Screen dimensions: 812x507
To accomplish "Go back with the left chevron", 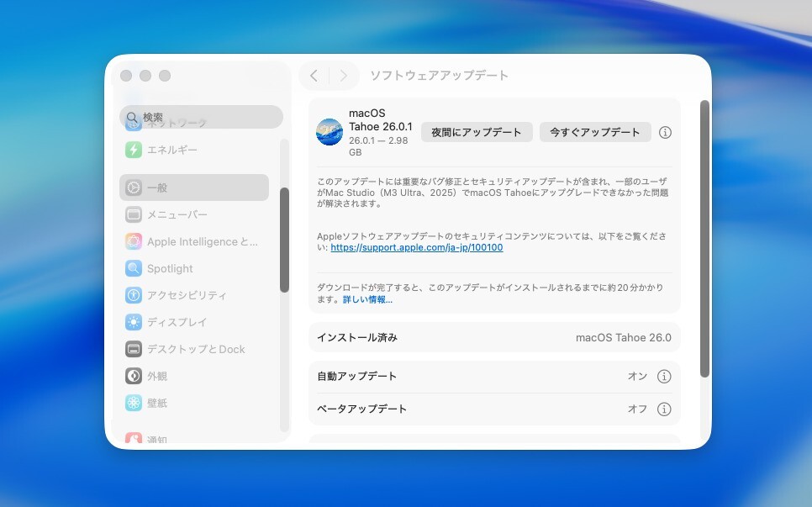I will tap(314, 76).
